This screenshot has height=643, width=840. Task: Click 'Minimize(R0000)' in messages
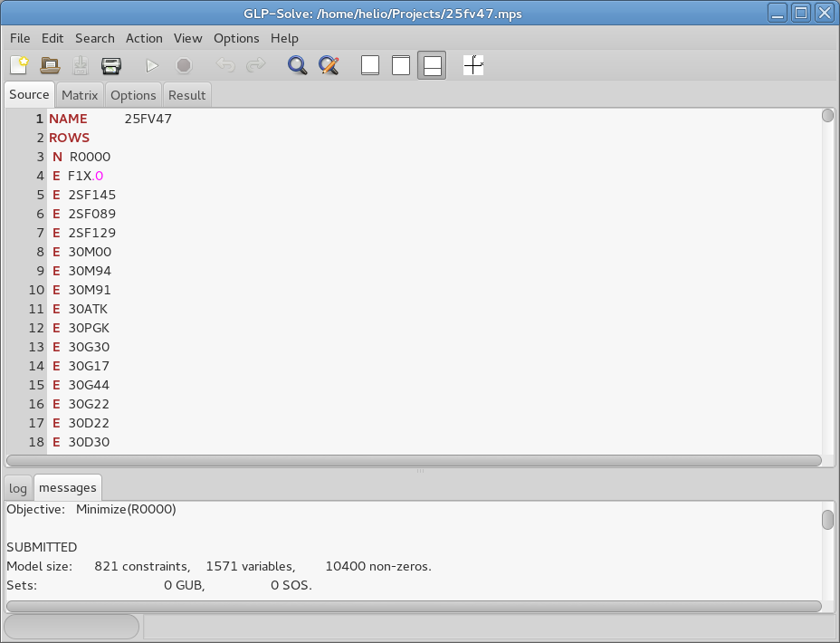click(x=126, y=509)
